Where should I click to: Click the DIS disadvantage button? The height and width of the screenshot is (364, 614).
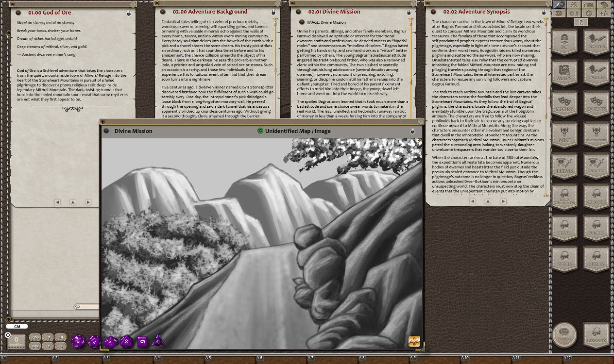click(x=34, y=346)
